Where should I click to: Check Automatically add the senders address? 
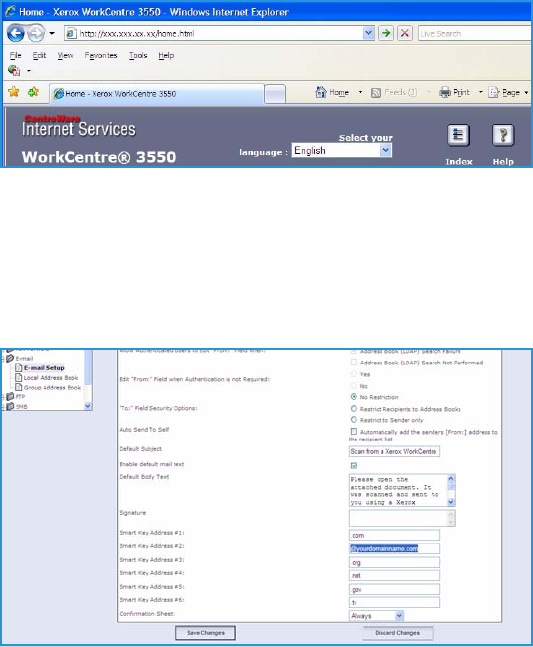[354, 432]
